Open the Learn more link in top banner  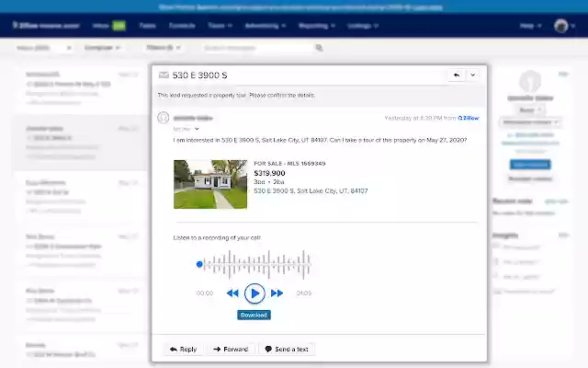coord(427,7)
